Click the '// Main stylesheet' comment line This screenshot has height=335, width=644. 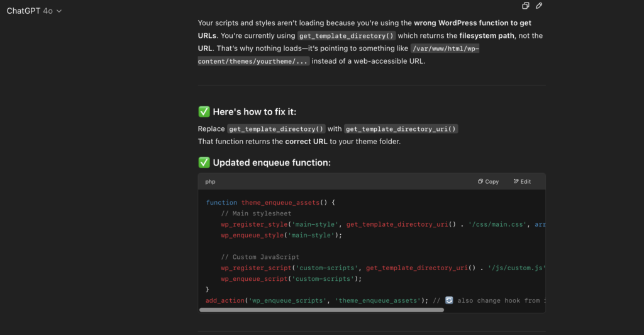[x=256, y=213]
